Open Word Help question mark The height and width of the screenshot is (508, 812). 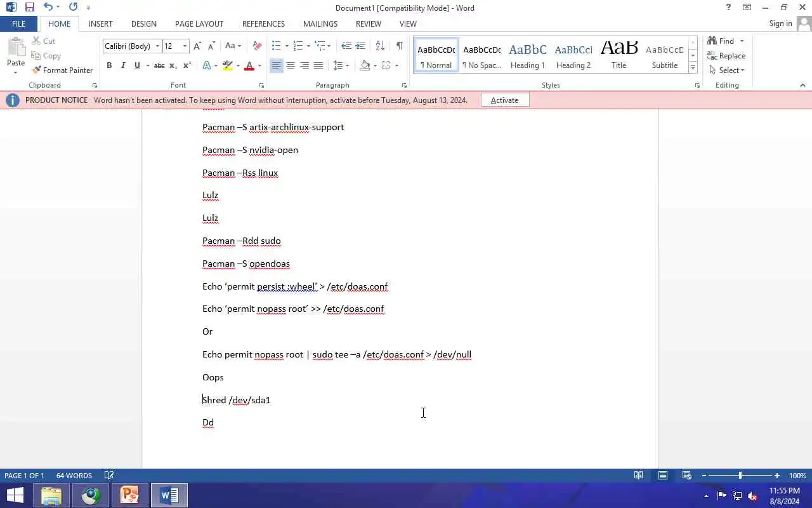click(728, 8)
